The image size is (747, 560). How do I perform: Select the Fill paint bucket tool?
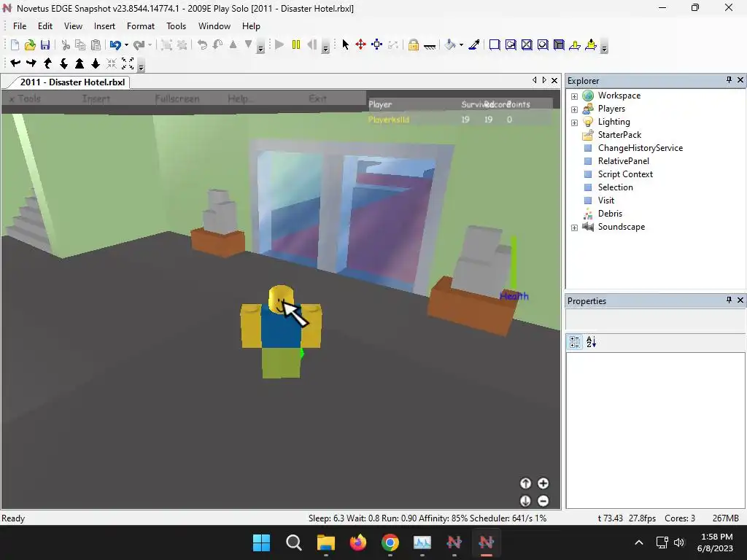[x=449, y=44]
